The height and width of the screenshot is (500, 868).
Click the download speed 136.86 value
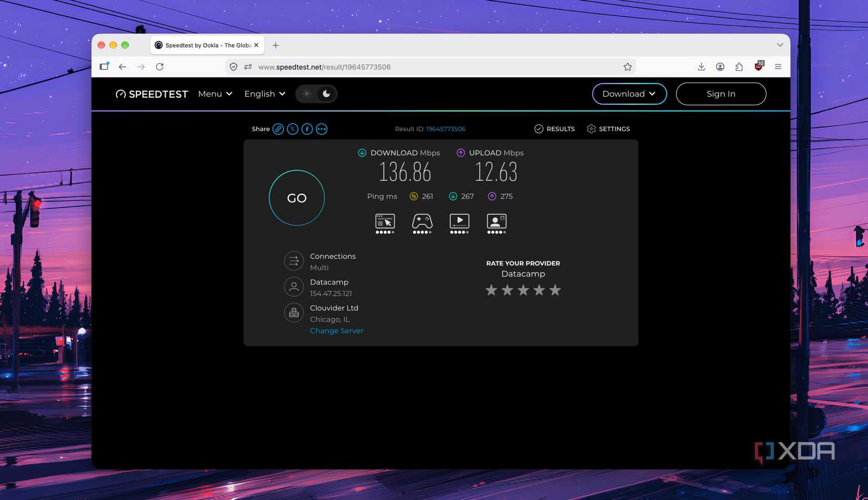point(405,172)
